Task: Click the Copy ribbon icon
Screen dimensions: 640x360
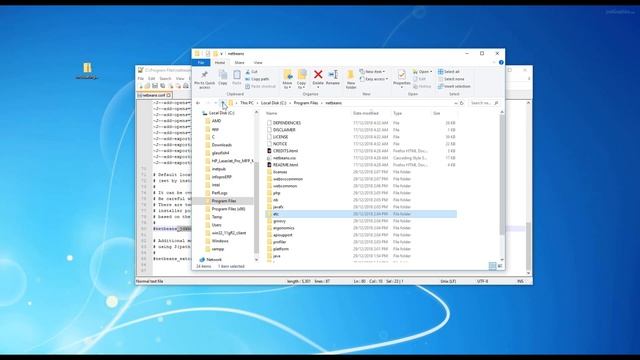Action: (223, 76)
